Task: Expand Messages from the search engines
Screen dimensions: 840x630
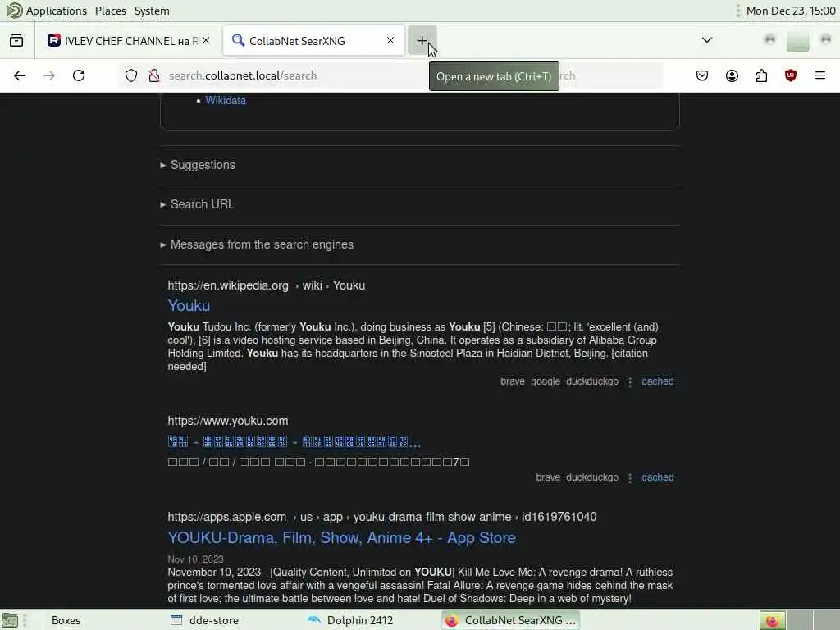Action: pyautogui.click(x=262, y=244)
